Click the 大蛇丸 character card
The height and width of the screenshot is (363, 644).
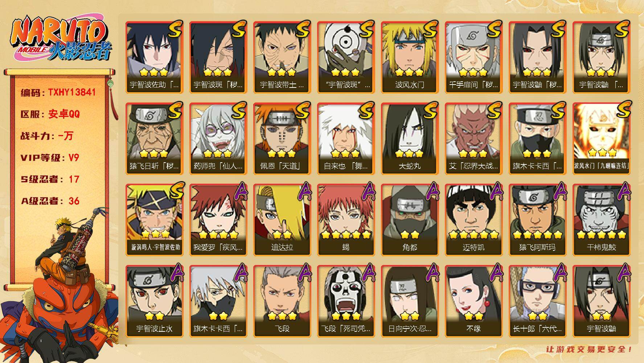[x=410, y=138]
